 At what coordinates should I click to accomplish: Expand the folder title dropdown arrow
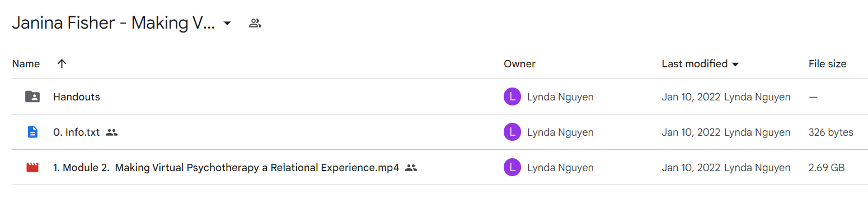coord(227,24)
